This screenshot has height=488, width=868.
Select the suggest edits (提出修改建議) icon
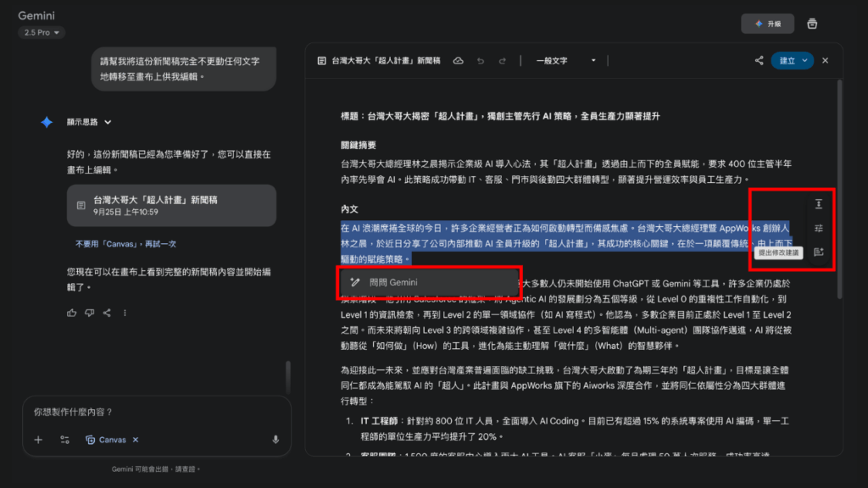click(x=818, y=251)
